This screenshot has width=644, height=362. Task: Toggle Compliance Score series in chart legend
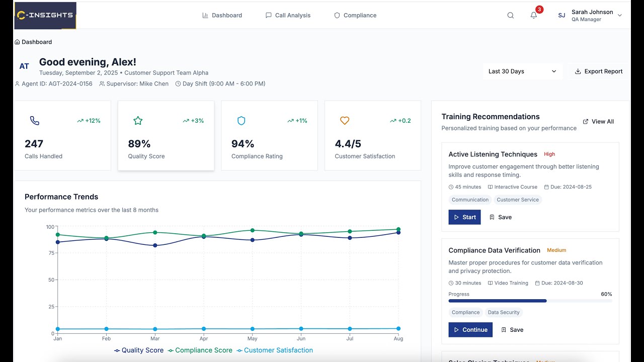pos(200,350)
